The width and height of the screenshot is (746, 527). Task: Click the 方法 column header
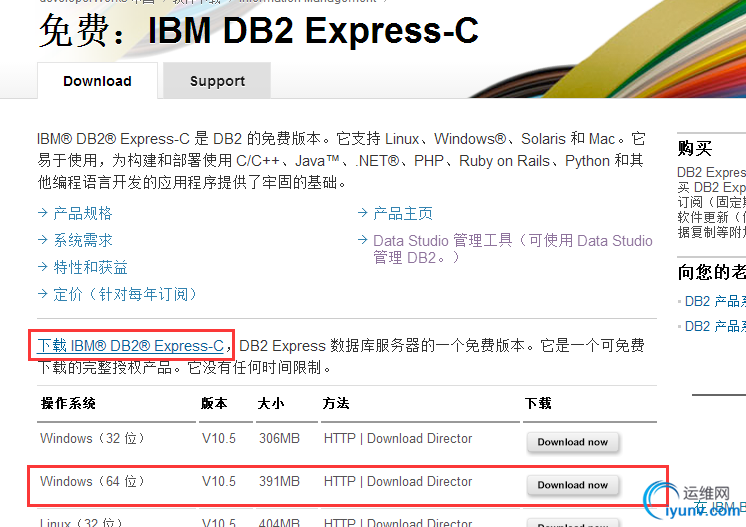coord(336,403)
